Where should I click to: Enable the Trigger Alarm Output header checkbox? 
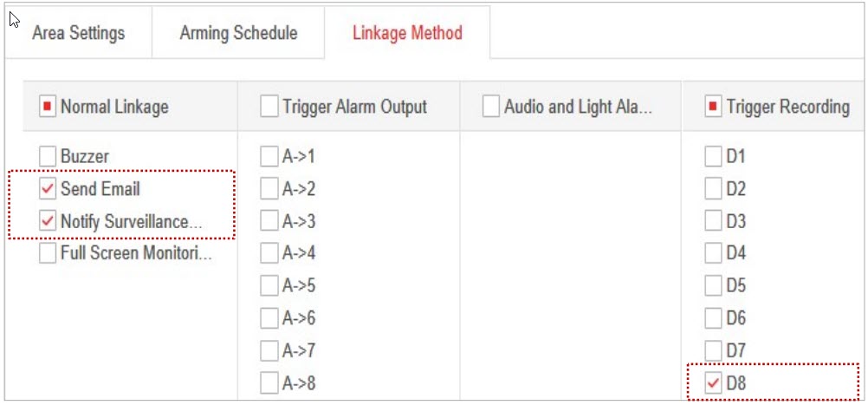coord(269,107)
